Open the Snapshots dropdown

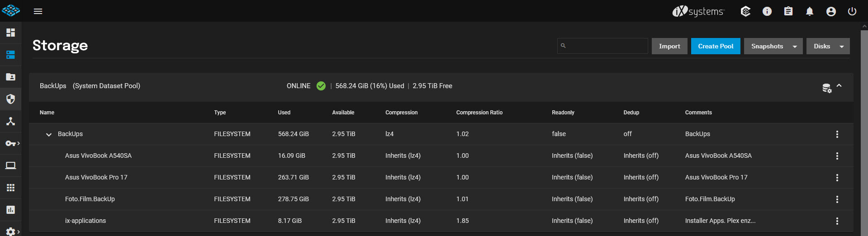773,46
